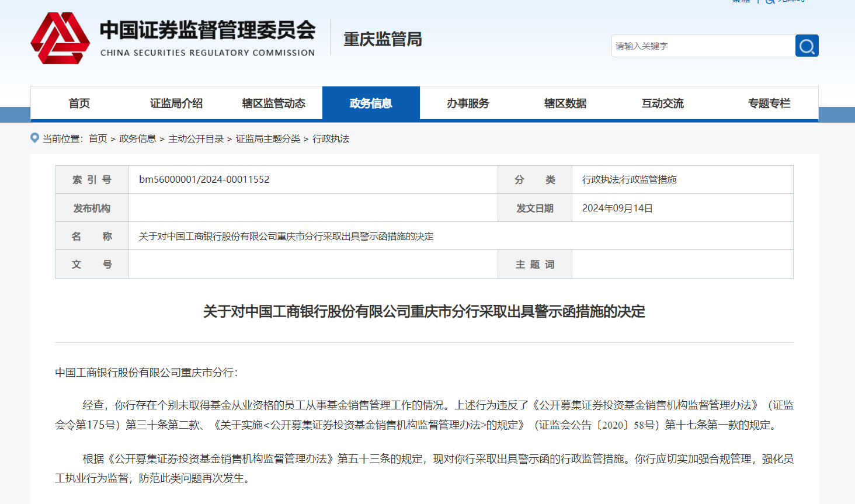Switch to the 专题专栏 tab
This screenshot has height=504, width=855.
coord(769,103)
